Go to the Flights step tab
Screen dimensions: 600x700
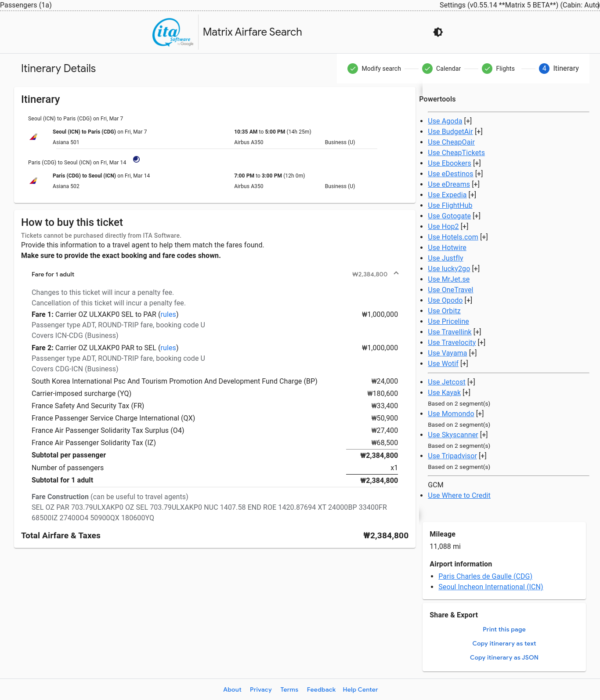click(x=505, y=69)
